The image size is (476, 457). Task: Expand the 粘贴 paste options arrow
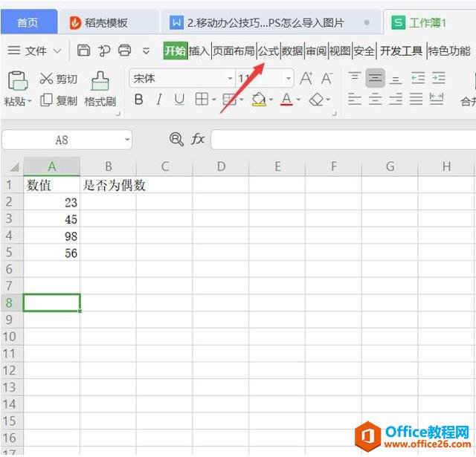tap(30, 100)
